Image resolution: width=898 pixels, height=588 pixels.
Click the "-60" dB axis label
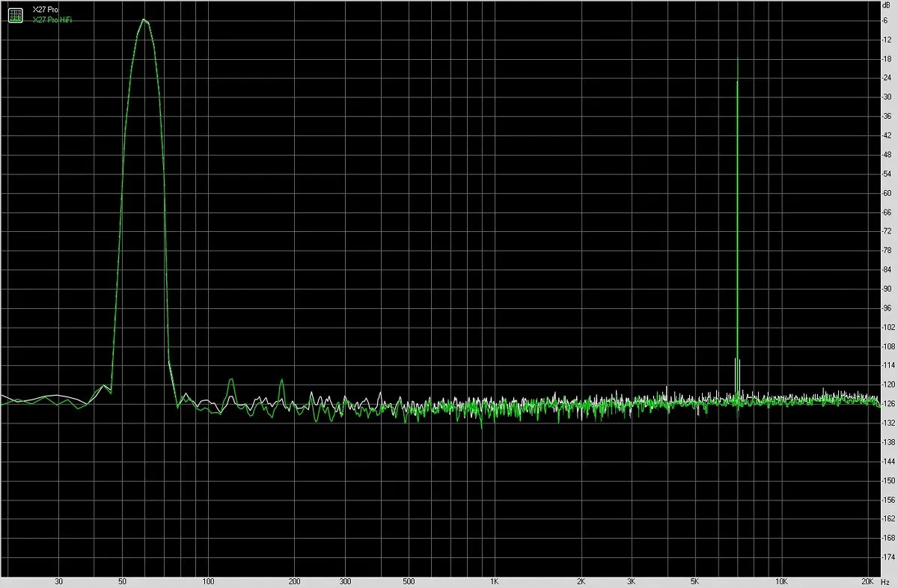coord(887,193)
